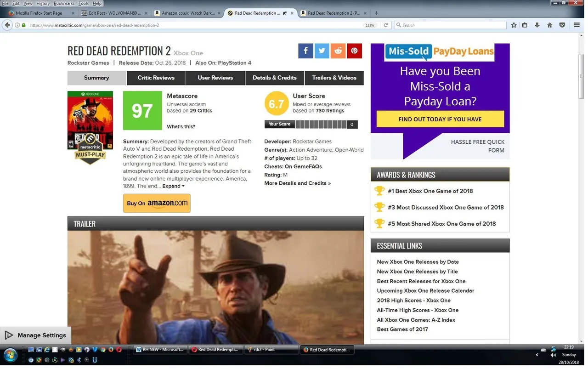
Task: Share the page on Reddit
Action: [x=338, y=51]
